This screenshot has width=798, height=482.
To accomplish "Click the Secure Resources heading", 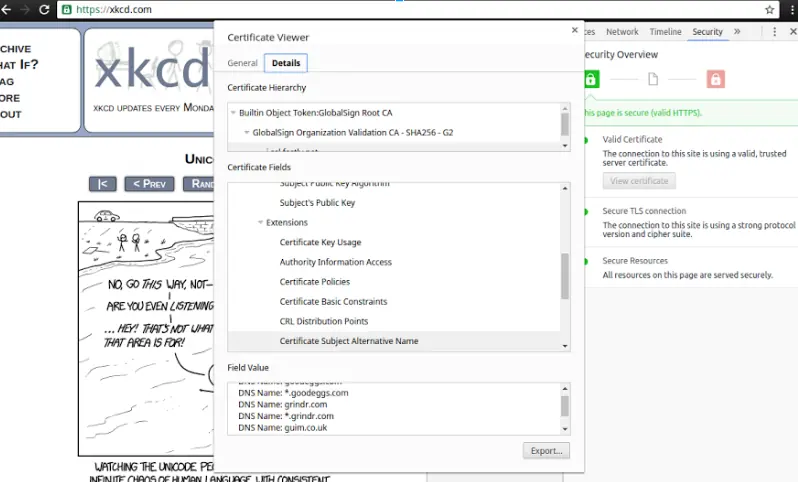I will tap(635, 261).
